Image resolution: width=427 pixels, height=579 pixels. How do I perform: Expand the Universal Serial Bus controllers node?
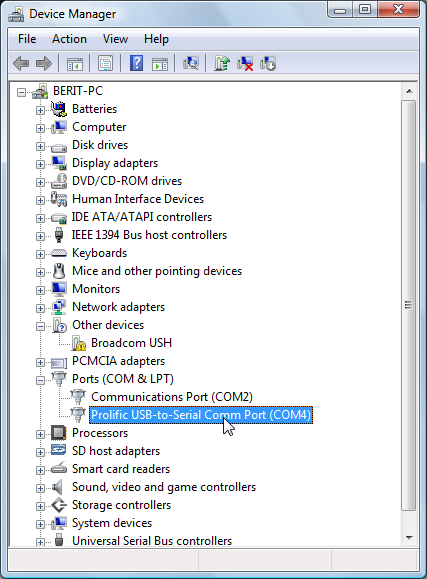coord(40,542)
